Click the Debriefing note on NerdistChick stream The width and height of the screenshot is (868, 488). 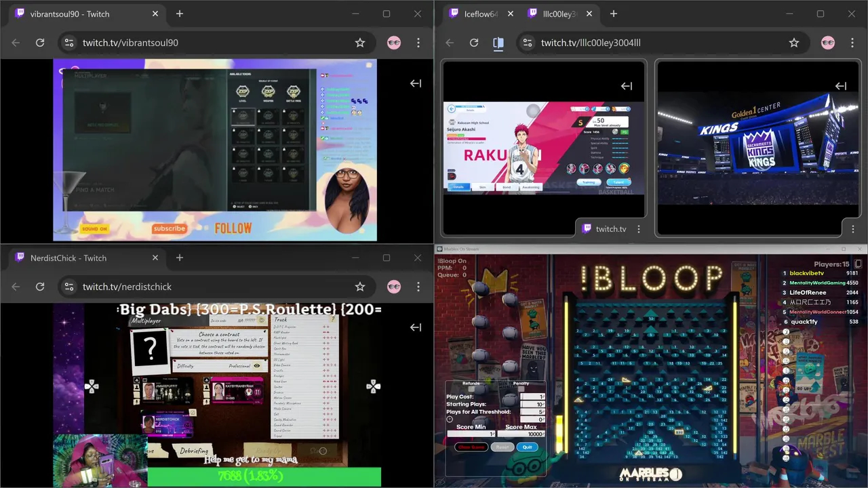[x=195, y=451]
